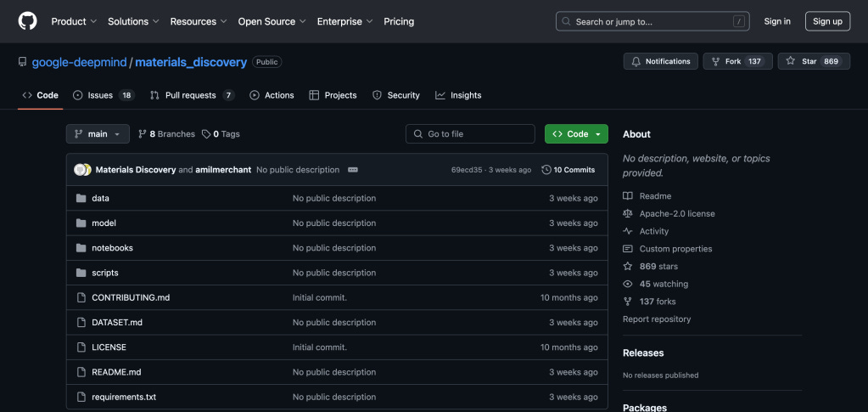This screenshot has width=868, height=412.
Task: Open commit hash 69ecd35
Action: pos(467,170)
